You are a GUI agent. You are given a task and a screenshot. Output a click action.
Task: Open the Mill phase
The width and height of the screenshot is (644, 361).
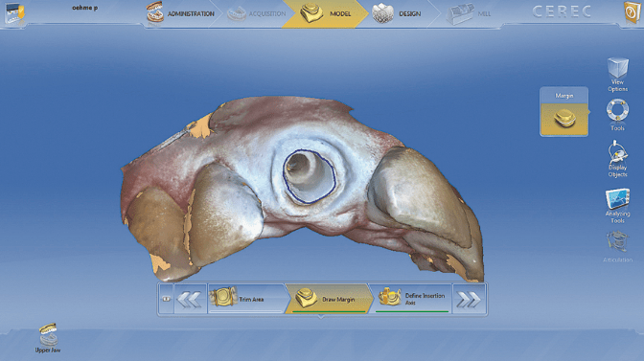coord(469,14)
